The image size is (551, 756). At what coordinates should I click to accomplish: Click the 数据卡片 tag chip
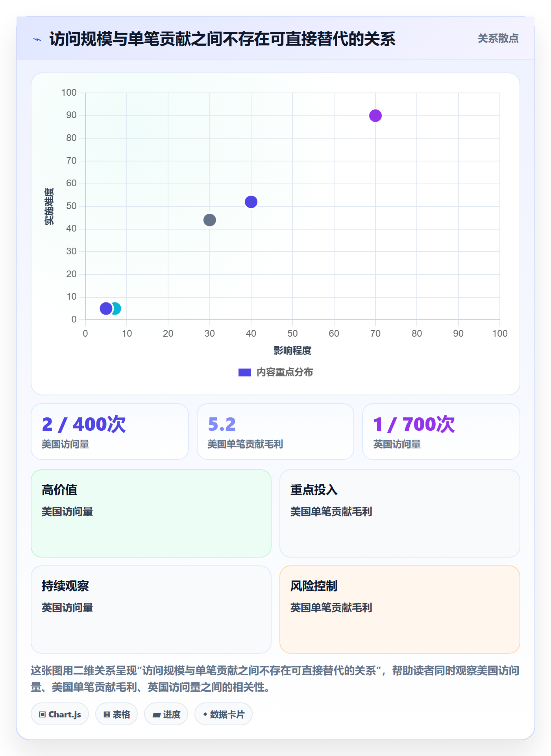(x=224, y=714)
